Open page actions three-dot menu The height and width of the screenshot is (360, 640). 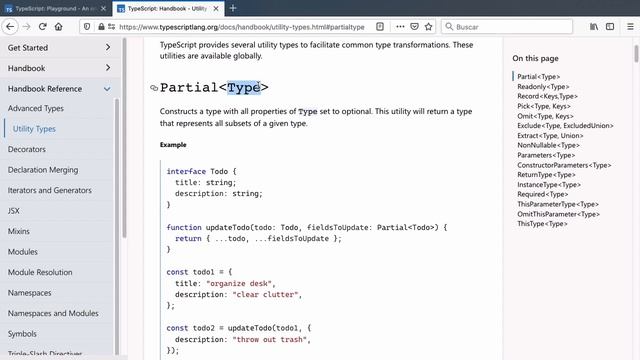pos(400,27)
